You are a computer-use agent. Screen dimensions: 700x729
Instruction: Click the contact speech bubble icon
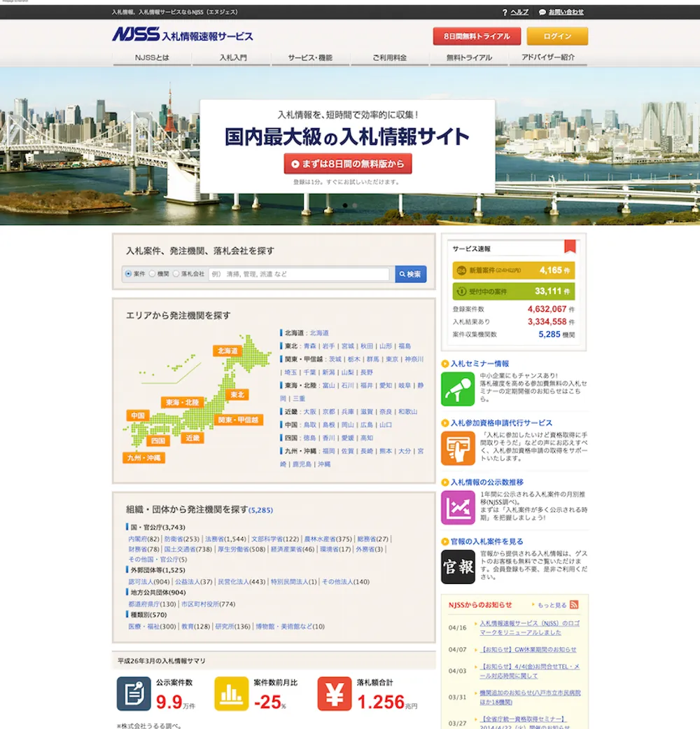coord(542,13)
